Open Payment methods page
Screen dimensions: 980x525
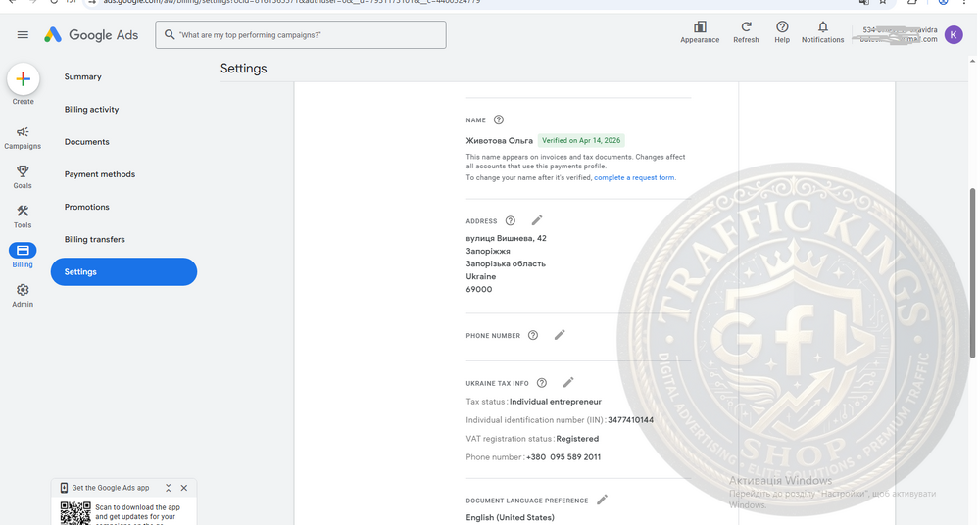pyautogui.click(x=99, y=174)
